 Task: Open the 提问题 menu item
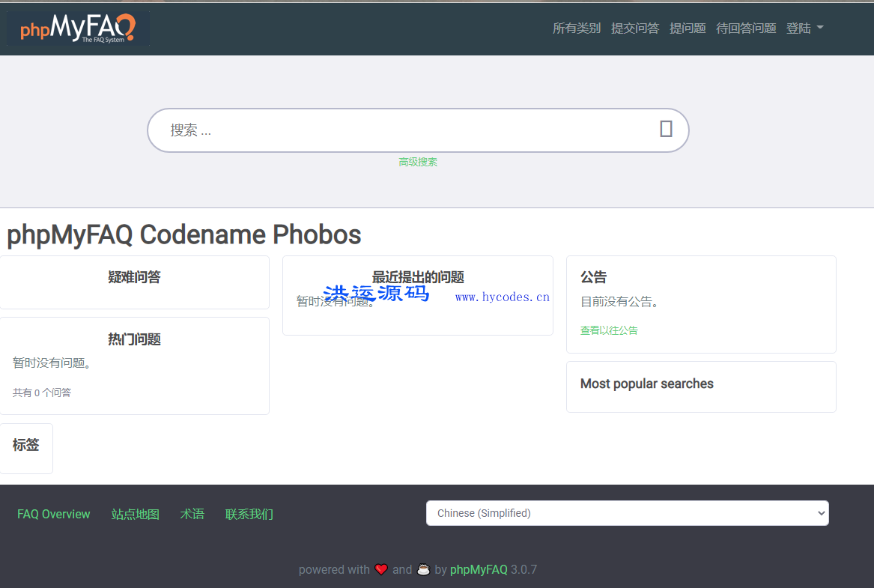click(x=688, y=28)
